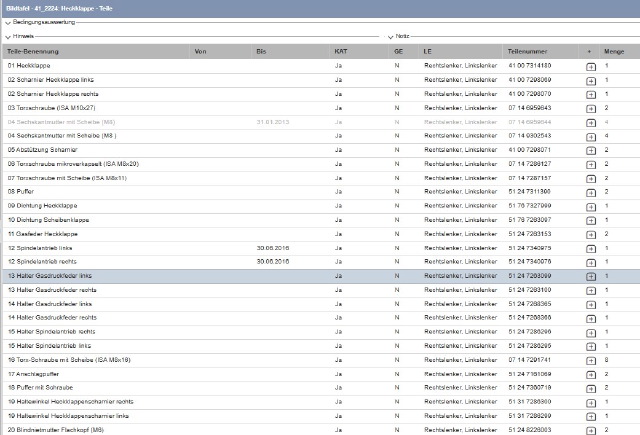Click the add icon for 01 Heckklappe

coord(591,67)
